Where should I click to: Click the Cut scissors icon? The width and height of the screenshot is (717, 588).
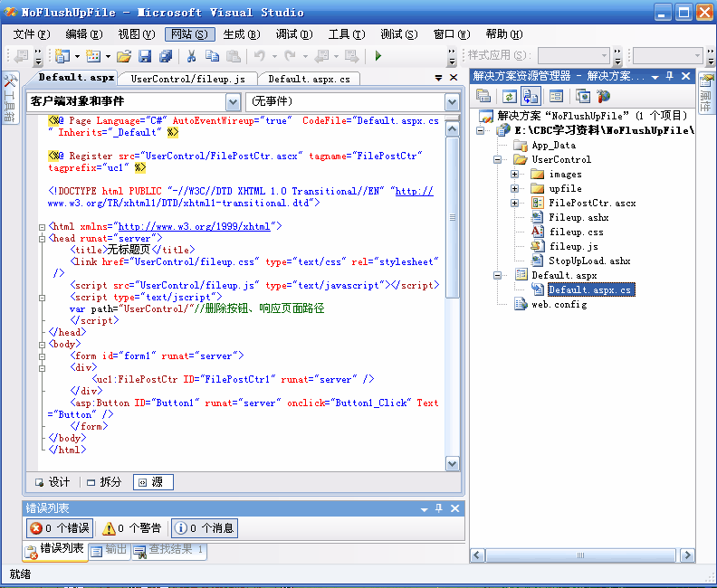[191, 56]
